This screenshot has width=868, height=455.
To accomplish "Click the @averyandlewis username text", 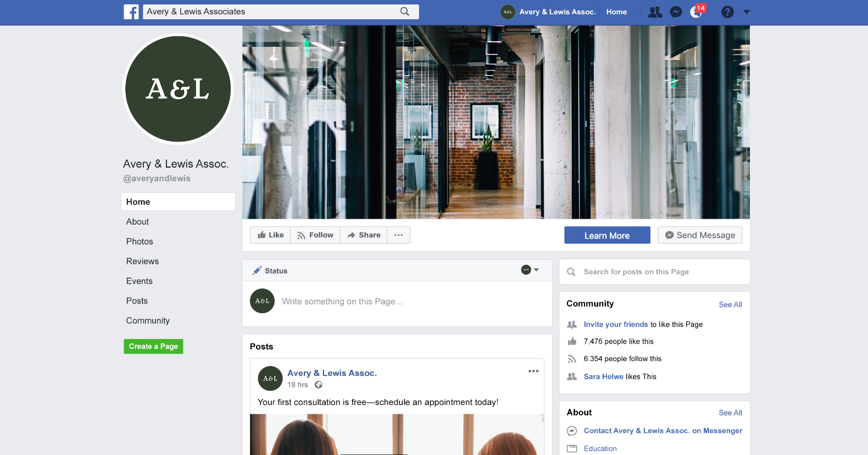I will coord(157,179).
